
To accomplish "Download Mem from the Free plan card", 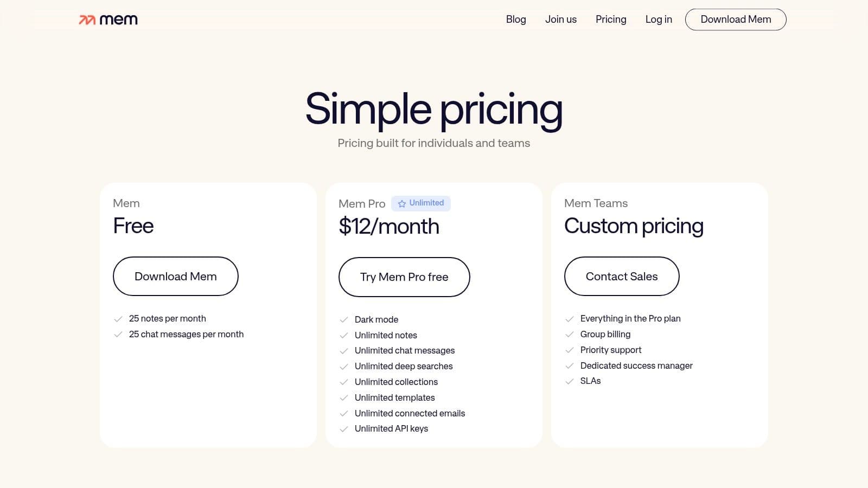I will click(176, 277).
